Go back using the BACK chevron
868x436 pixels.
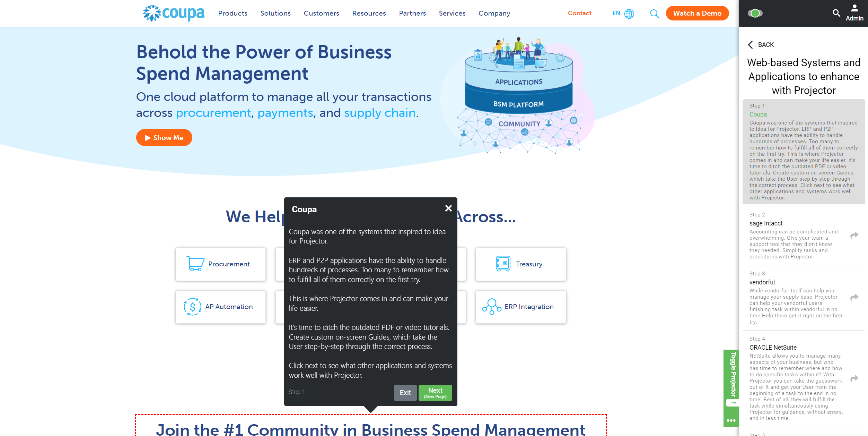click(751, 45)
